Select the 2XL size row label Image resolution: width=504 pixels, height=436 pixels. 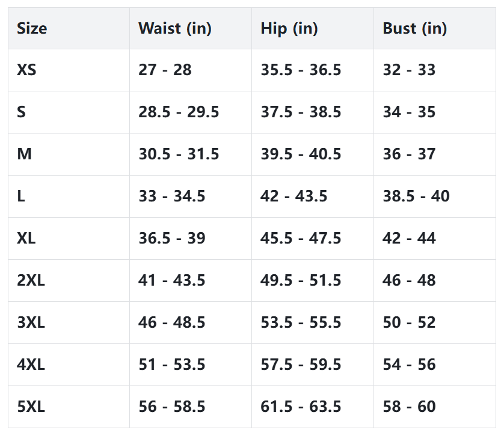[31, 281]
